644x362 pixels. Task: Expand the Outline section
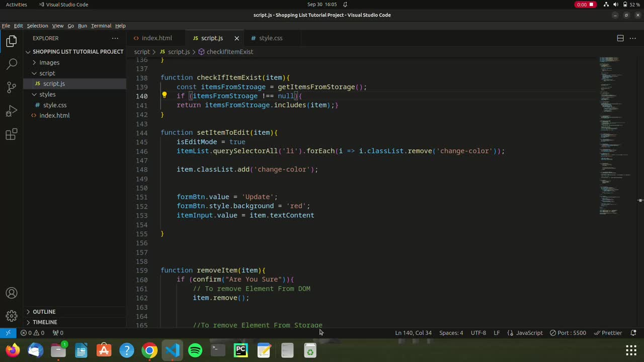(44, 312)
